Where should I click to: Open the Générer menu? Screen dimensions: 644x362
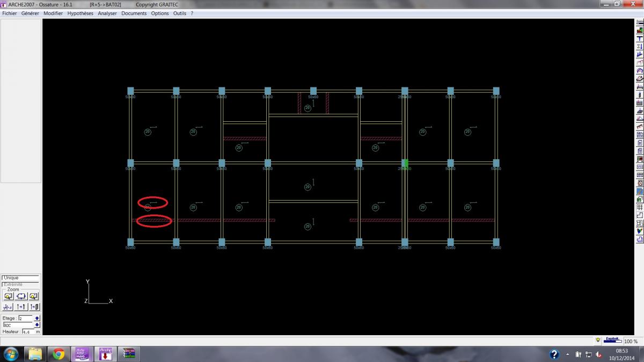click(x=30, y=13)
